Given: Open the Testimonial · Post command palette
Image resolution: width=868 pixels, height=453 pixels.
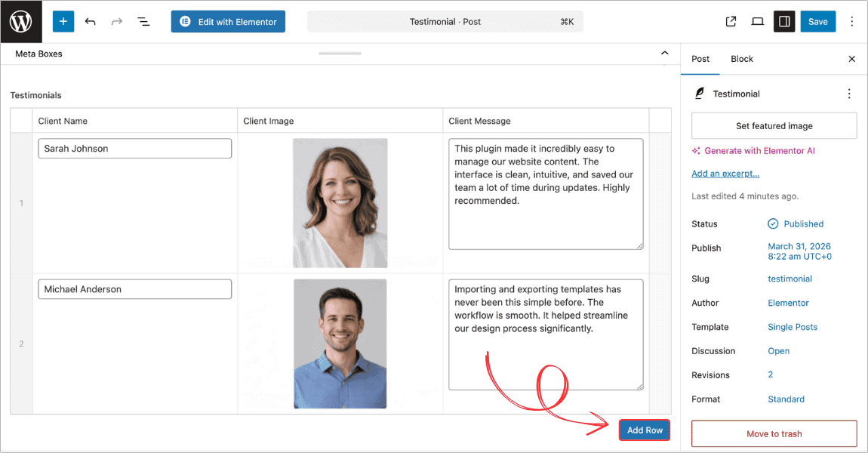Looking at the screenshot, I should point(445,22).
